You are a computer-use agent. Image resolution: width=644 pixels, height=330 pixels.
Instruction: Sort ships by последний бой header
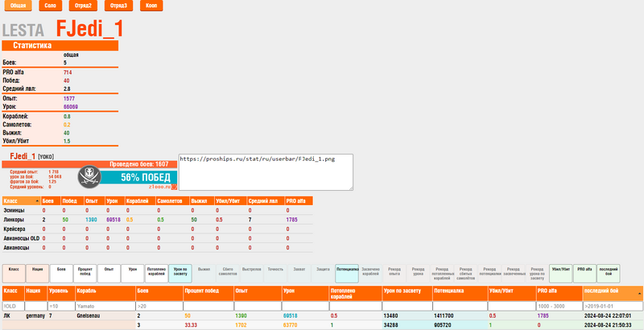click(611, 291)
